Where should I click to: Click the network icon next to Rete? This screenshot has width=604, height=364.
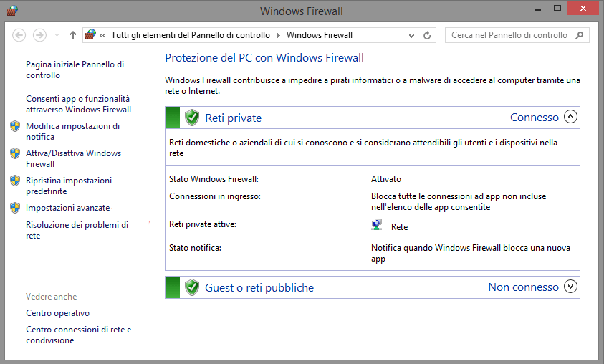(376, 224)
